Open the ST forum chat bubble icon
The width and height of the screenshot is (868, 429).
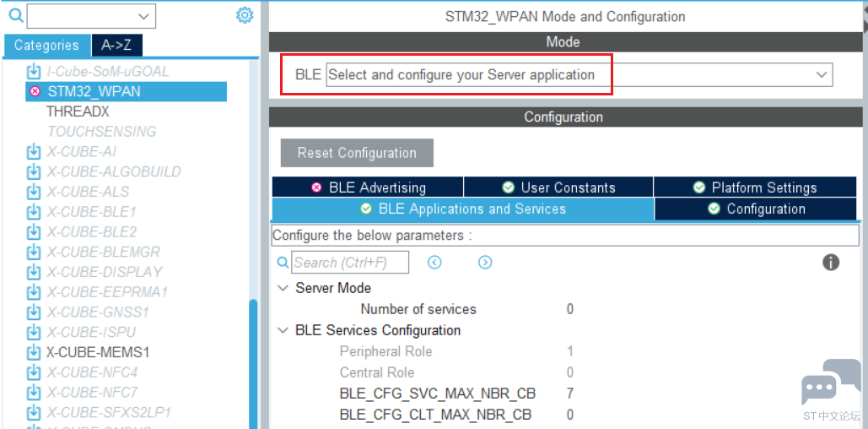pyautogui.click(x=832, y=383)
